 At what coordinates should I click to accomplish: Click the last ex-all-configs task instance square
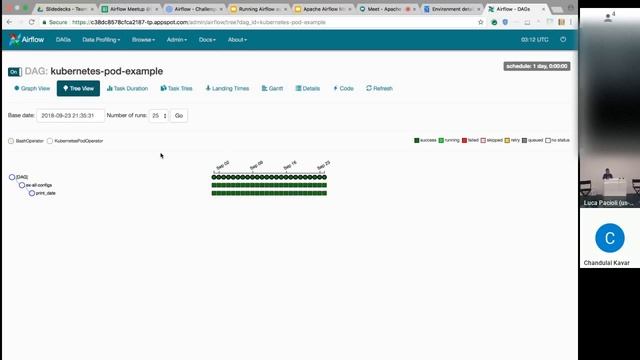pyautogui.click(x=324, y=185)
